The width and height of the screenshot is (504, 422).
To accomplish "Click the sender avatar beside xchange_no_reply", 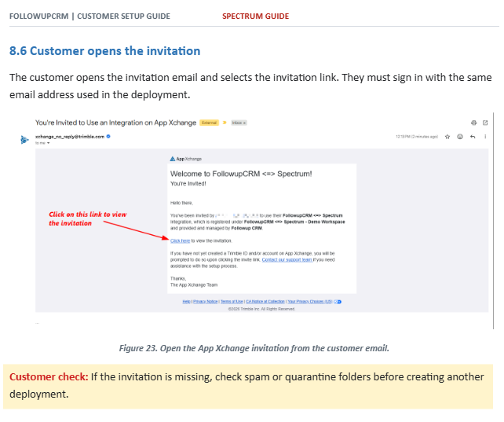I will coord(24,140).
